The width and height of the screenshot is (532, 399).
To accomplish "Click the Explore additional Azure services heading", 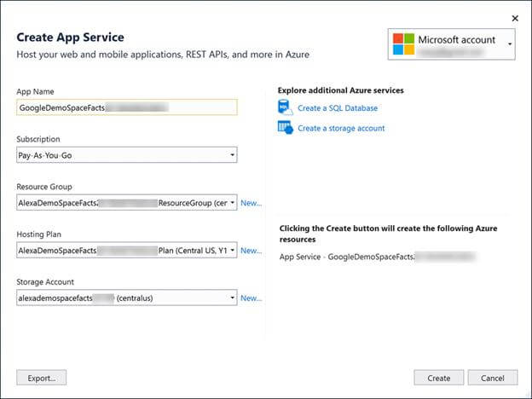I will (x=341, y=90).
